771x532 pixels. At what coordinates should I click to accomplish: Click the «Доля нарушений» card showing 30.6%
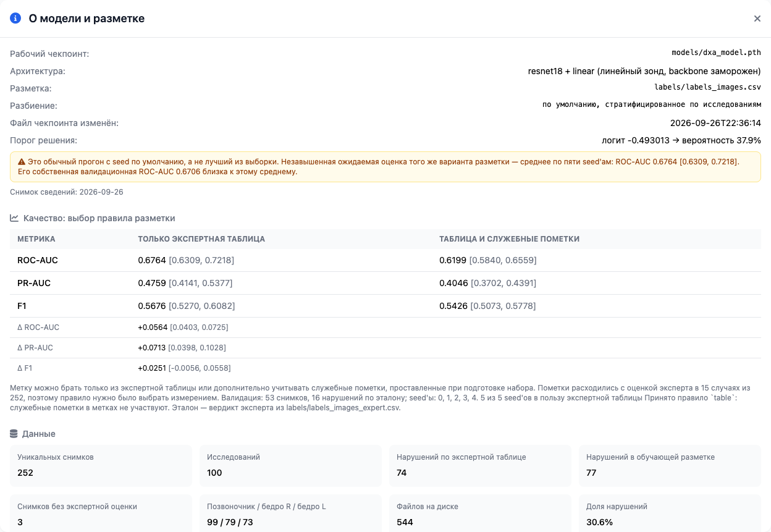pos(670,513)
